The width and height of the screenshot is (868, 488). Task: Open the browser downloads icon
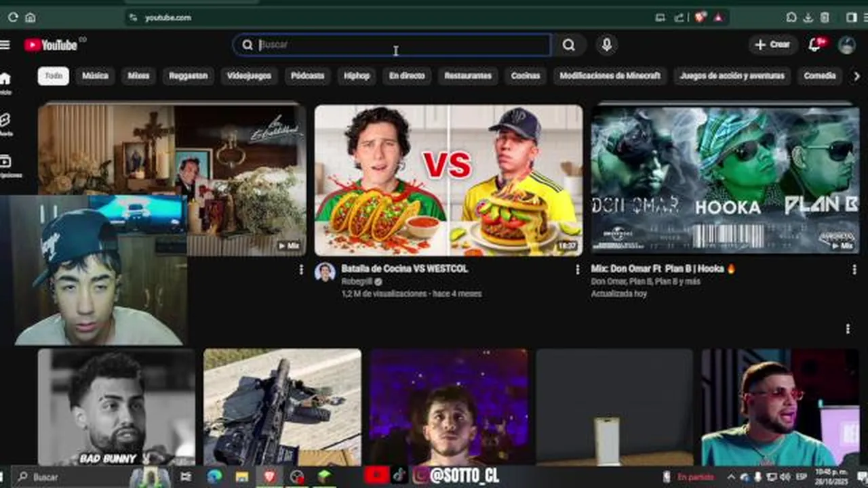808,18
